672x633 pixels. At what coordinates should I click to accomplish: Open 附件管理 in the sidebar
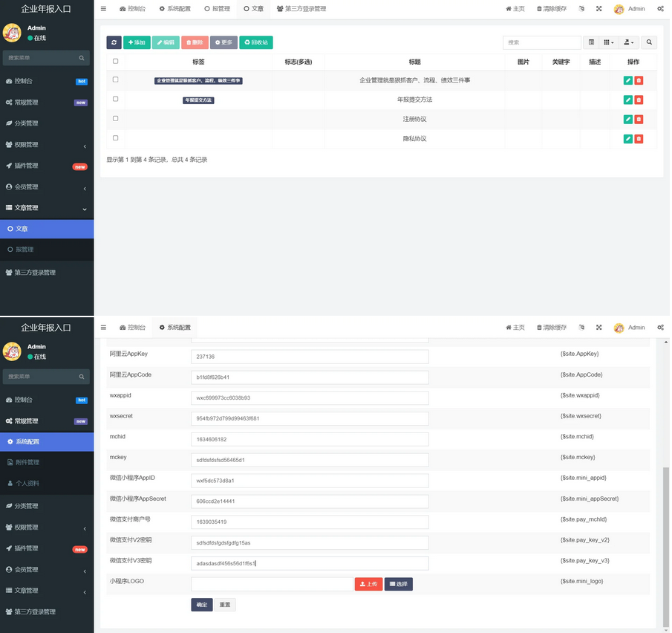[27, 462]
